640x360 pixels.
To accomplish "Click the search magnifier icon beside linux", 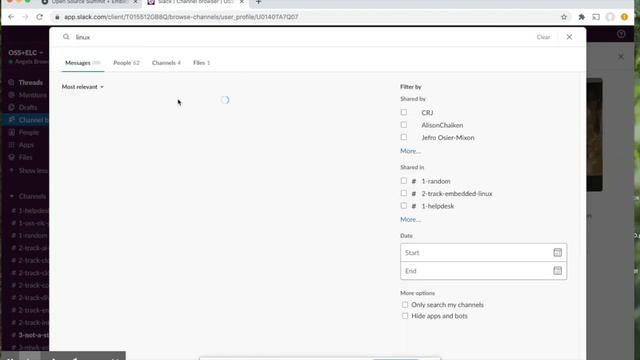I will (66, 37).
